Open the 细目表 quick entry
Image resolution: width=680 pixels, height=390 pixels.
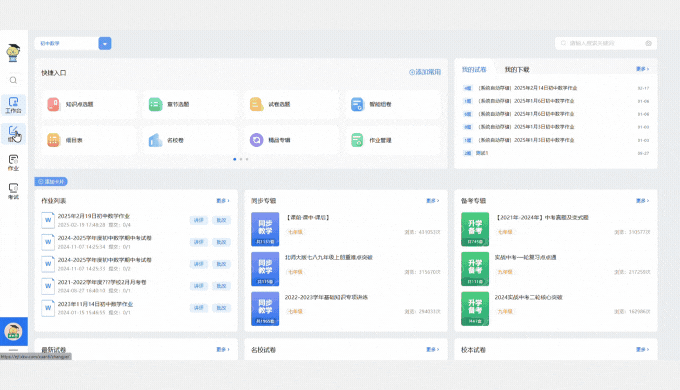pos(89,140)
